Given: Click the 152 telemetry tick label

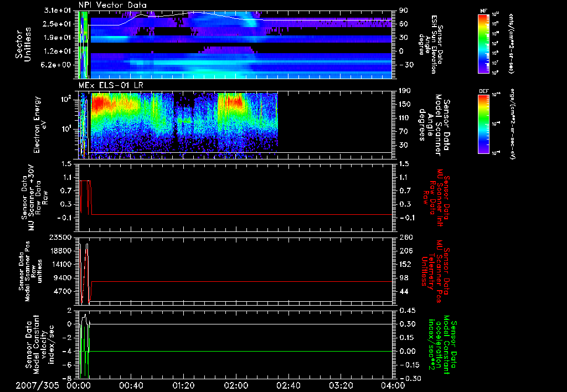Looking at the screenshot, I should [405, 264].
